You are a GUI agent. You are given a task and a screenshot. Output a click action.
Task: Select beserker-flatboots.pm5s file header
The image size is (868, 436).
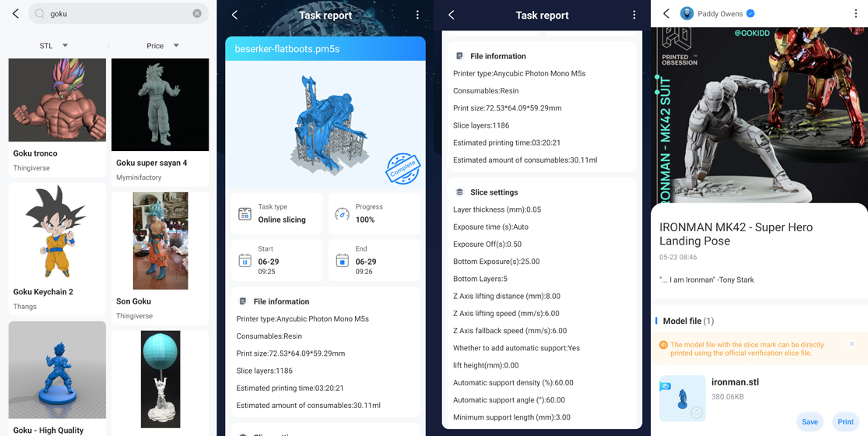(325, 49)
